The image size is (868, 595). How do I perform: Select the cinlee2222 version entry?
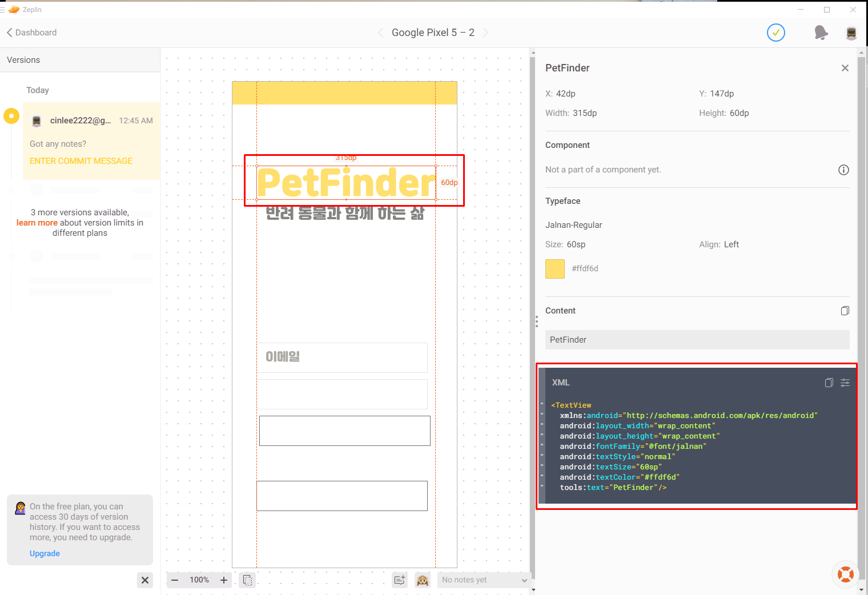(x=91, y=141)
